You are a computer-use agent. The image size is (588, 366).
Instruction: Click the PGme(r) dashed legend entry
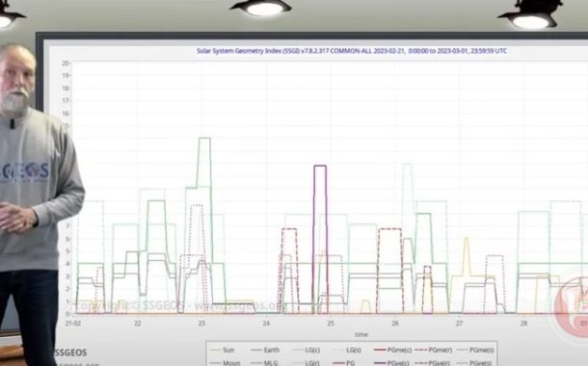434,350
